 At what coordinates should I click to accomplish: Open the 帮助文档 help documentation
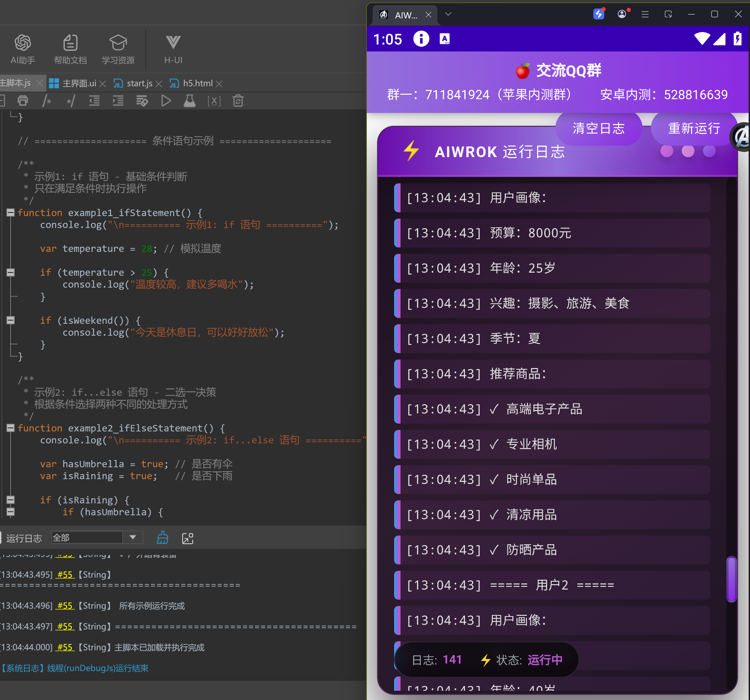(x=70, y=49)
